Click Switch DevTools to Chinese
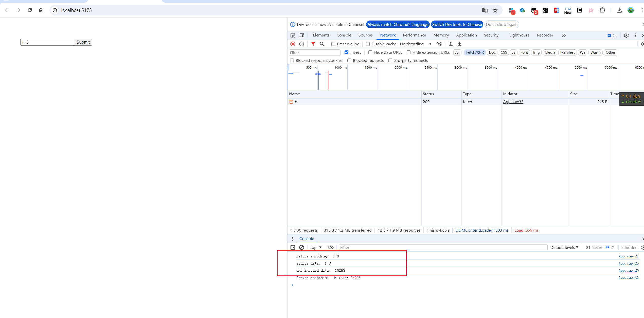This screenshot has height=318, width=644. (457, 25)
